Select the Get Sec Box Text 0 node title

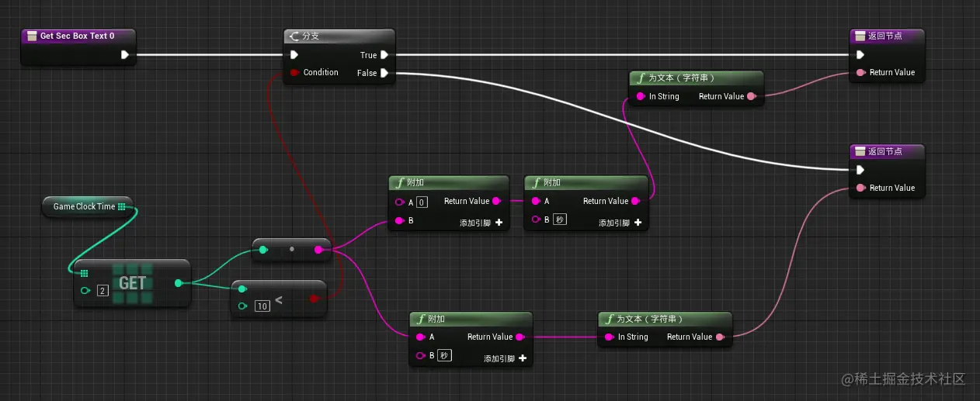pyautogui.click(x=78, y=36)
